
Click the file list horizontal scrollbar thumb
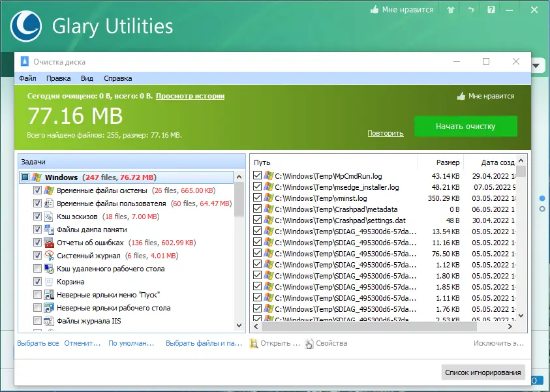[x=369, y=326]
